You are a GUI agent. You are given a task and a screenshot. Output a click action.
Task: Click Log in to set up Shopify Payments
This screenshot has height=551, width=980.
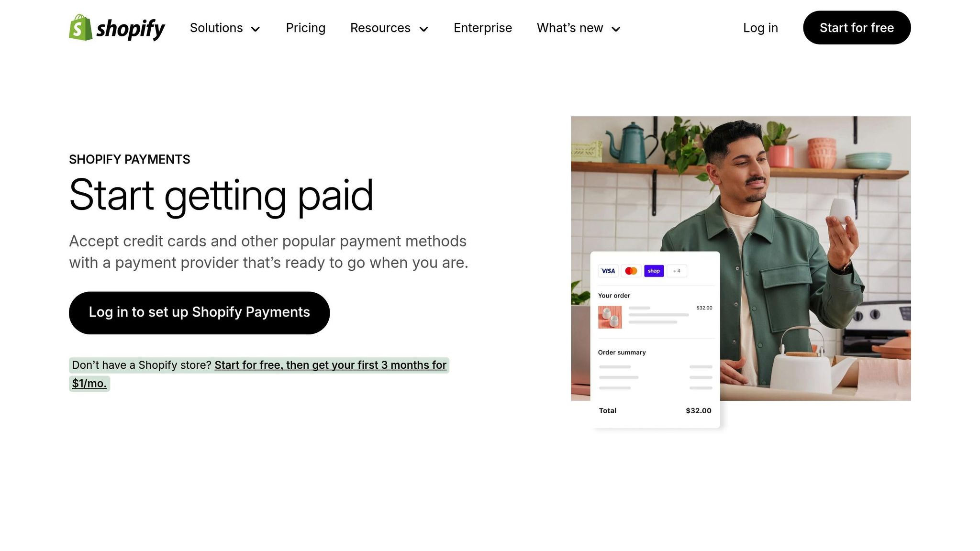pos(199,312)
